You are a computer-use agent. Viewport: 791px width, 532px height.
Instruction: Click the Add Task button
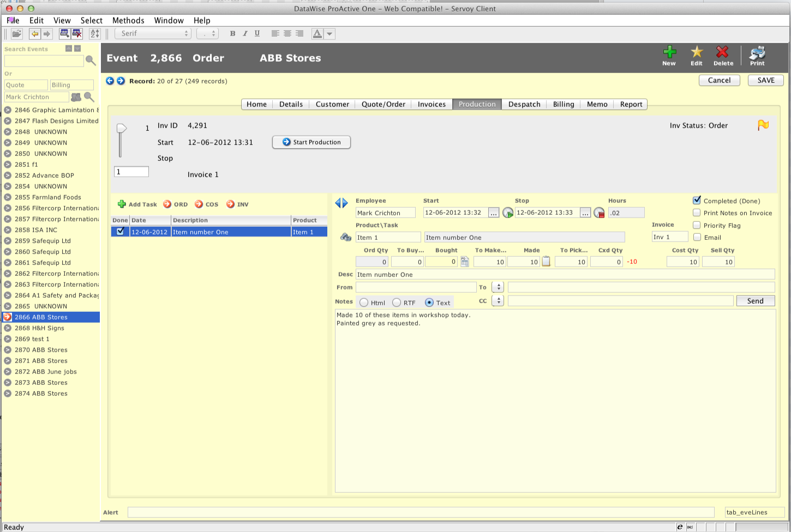click(137, 204)
